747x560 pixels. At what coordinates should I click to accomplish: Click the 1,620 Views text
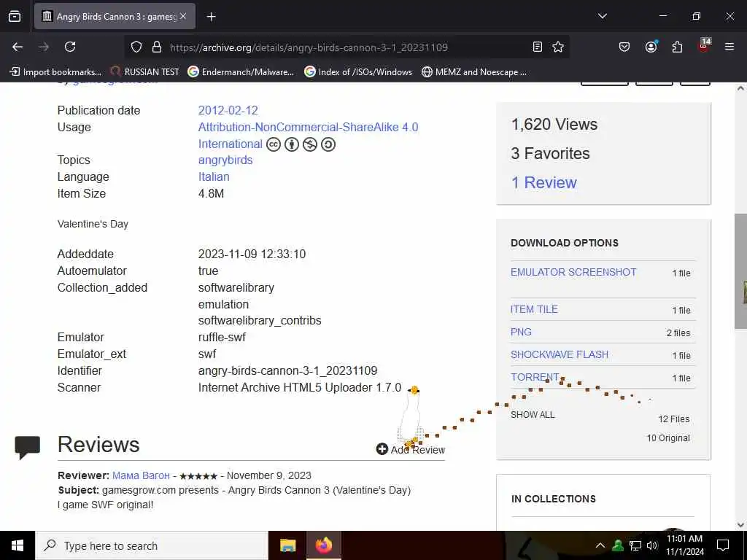point(554,124)
